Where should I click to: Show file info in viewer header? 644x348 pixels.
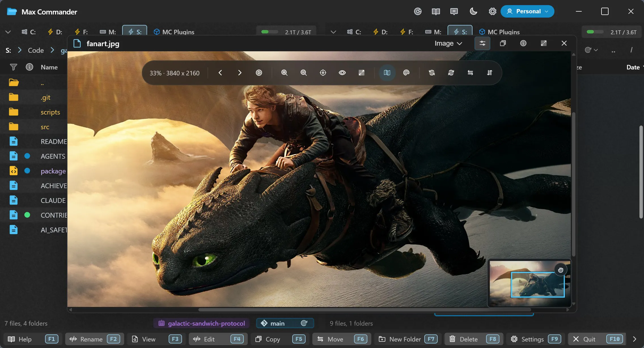523,43
